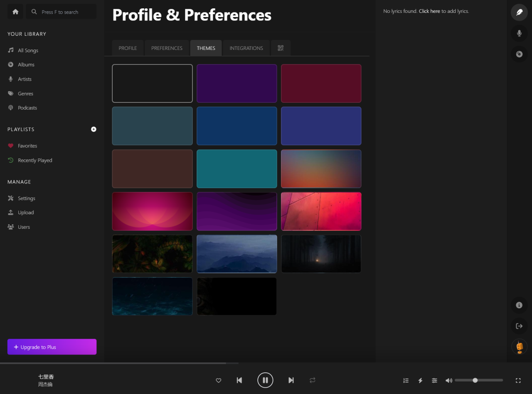The image size is (532, 394).
Task: Expand the queue list icon
Action: pyautogui.click(x=406, y=380)
